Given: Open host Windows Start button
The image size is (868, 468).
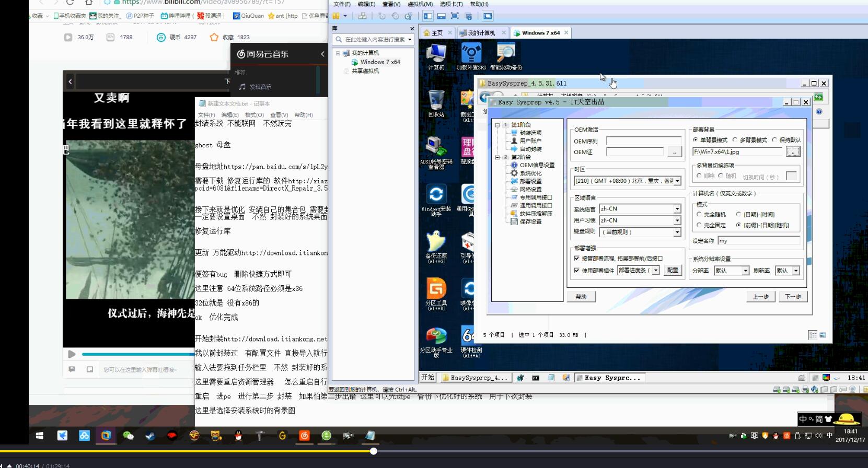Looking at the screenshot, I should pyautogui.click(x=40, y=436).
